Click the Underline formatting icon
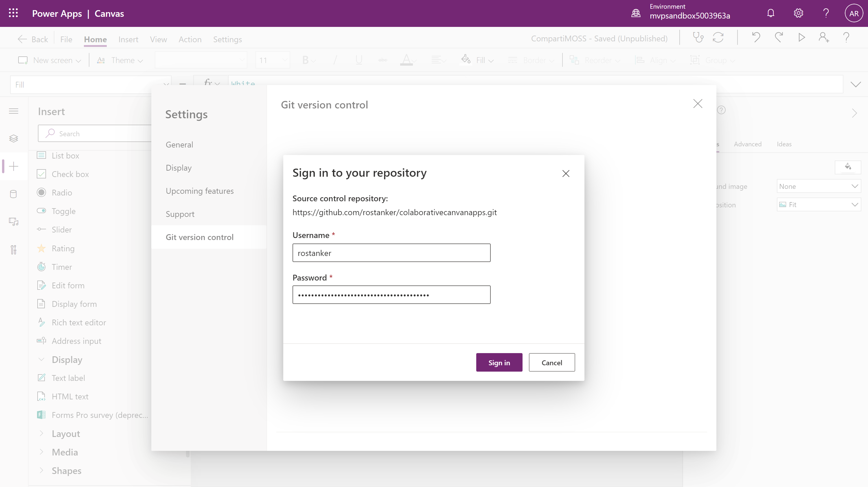The image size is (868, 487). 359,60
